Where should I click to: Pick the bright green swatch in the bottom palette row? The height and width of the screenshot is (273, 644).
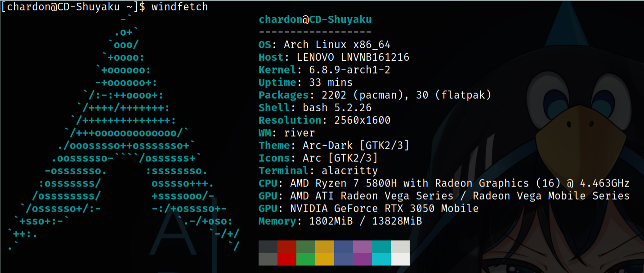click(306, 259)
